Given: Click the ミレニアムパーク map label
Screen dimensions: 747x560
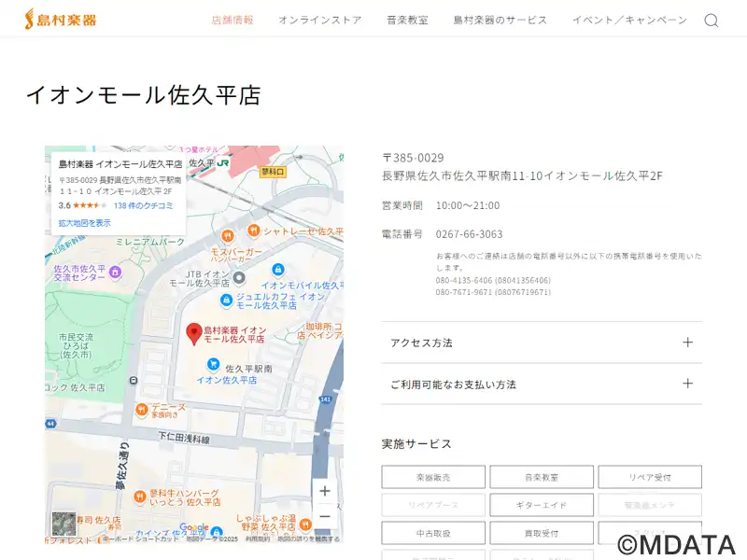Looking at the screenshot, I should [x=150, y=242].
